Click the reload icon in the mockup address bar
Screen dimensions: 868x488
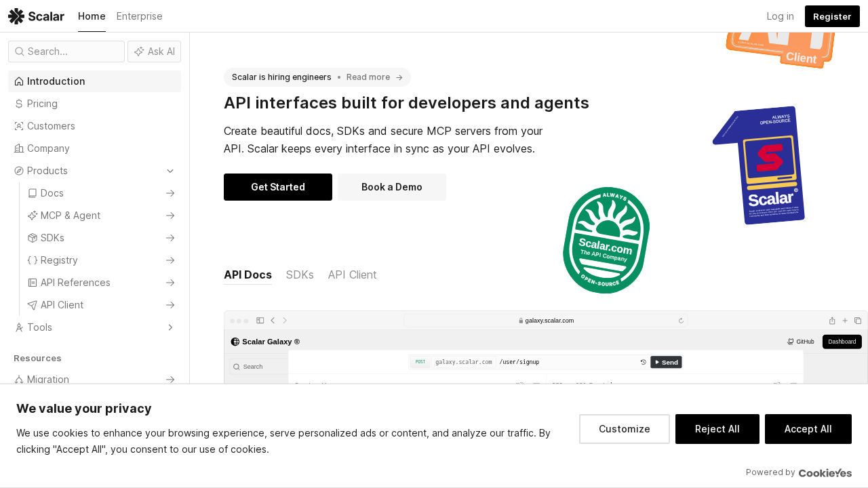click(x=681, y=321)
